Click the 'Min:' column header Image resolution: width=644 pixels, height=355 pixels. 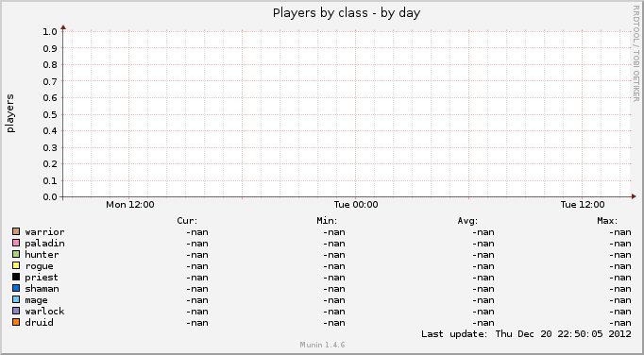[327, 221]
